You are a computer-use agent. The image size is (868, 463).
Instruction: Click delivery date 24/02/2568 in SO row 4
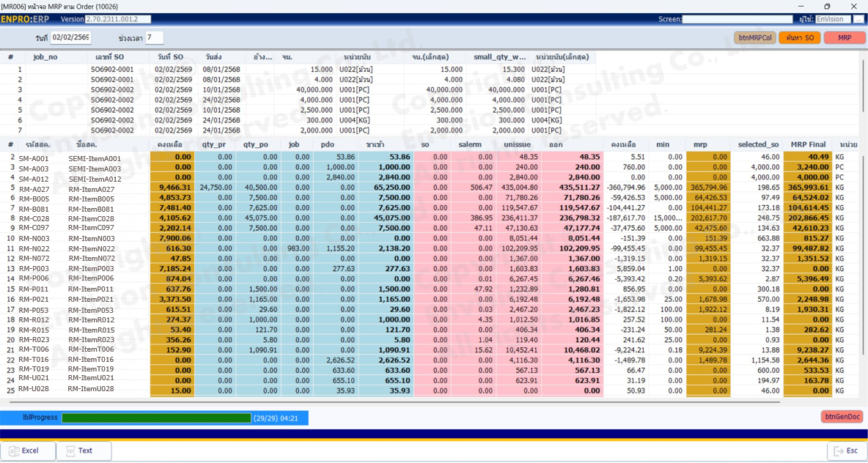pyautogui.click(x=221, y=100)
